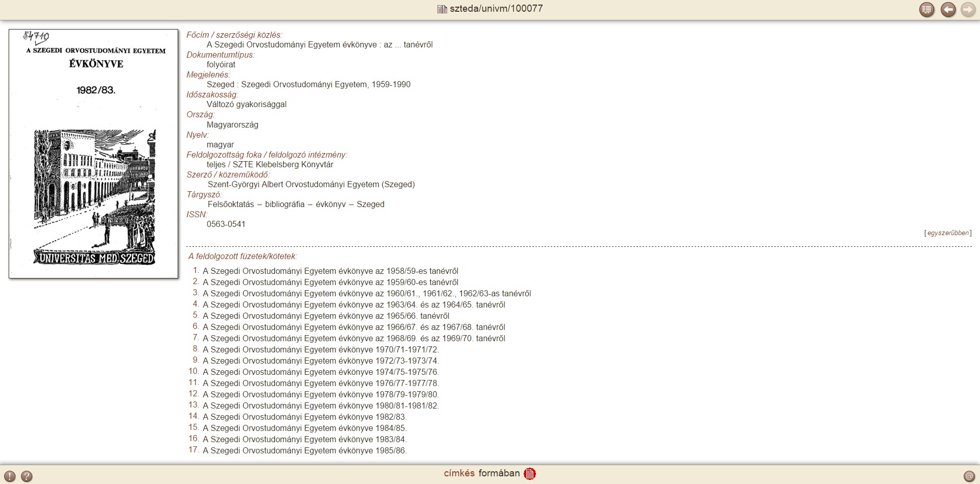Open évkönyve 1974/75-1975/76. volume

click(321, 372)
